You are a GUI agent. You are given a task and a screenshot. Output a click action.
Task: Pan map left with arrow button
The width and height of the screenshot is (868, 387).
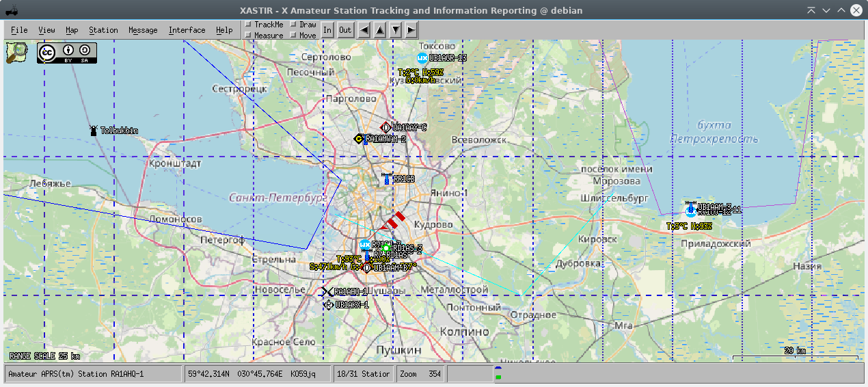(364, 29)
